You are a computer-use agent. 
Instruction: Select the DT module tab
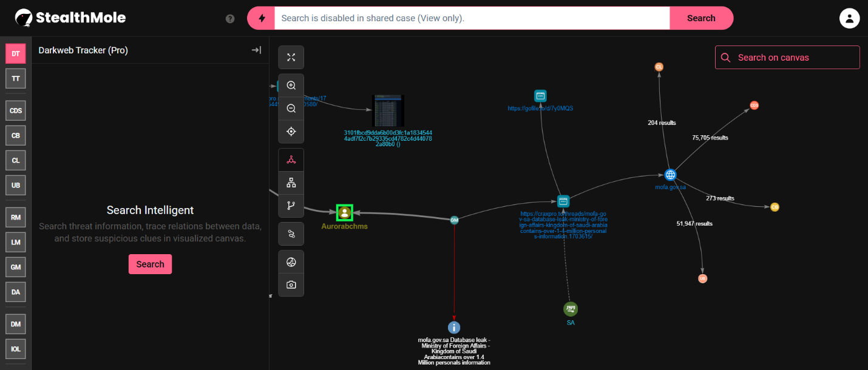(x=16, y=54)
